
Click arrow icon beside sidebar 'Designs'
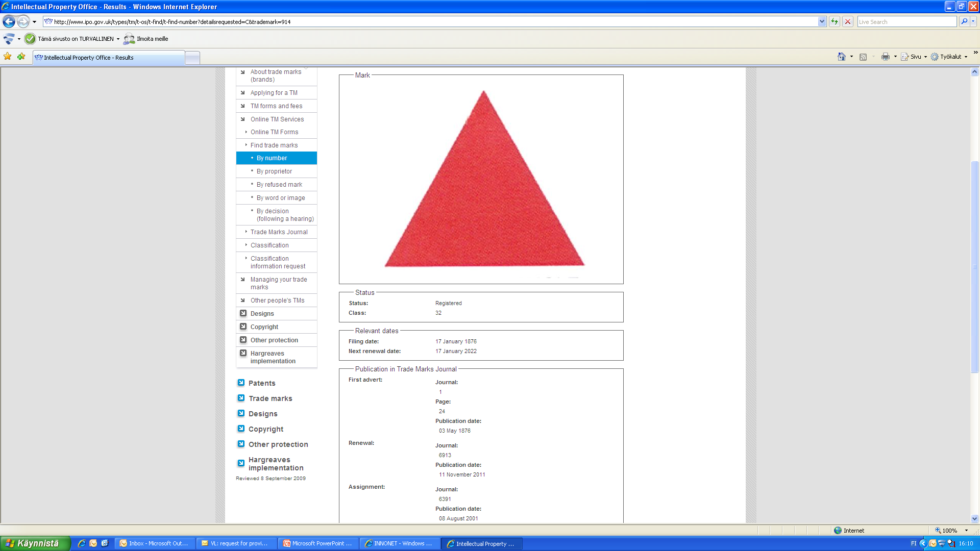[x=243, y=313]
